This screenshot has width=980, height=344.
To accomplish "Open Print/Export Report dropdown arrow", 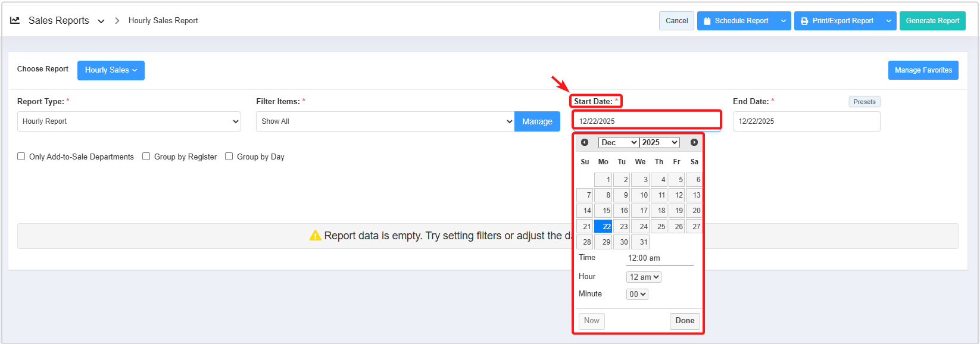I will pos(888,21).
